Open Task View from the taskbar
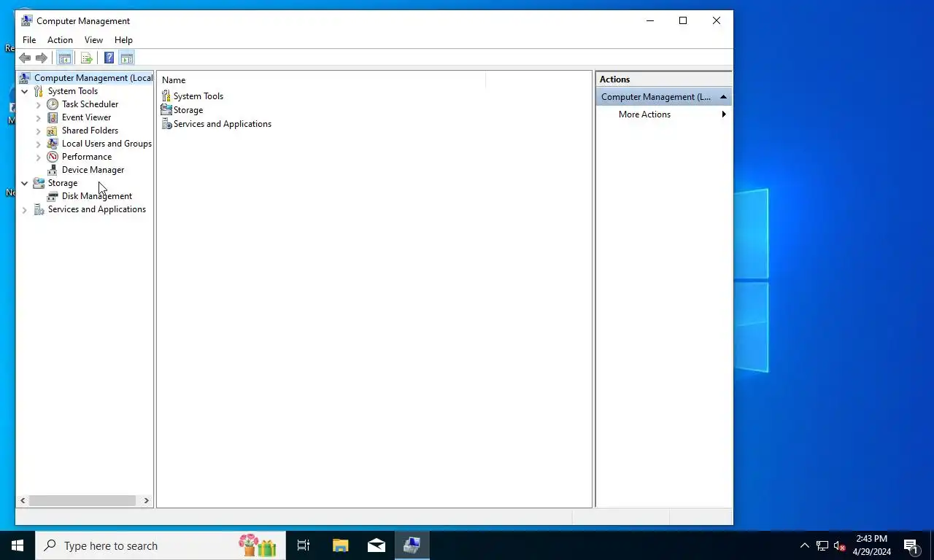Image resolution: width=934 pixels, height=560 pixels. pos(304,545)
